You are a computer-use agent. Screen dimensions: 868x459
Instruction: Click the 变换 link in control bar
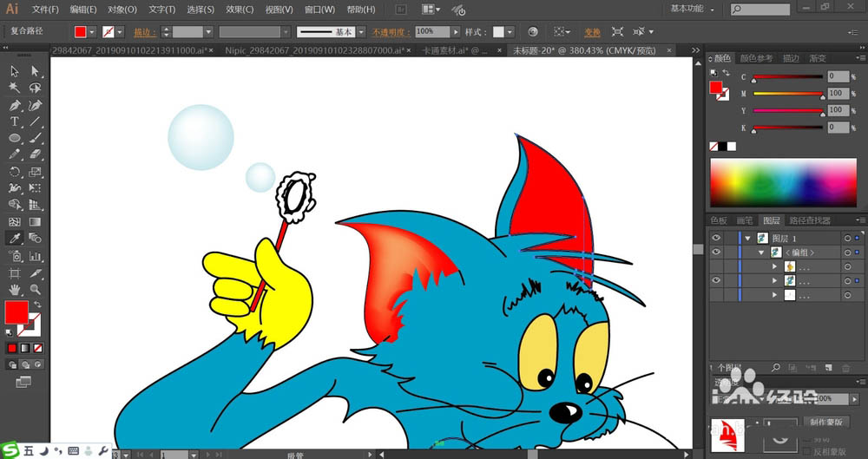click(x=592, y=32)
